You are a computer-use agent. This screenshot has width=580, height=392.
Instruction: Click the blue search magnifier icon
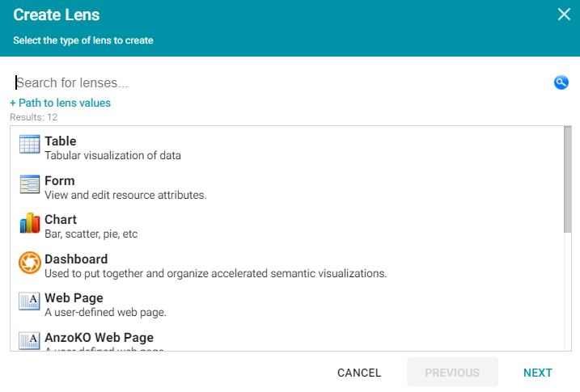coord(561,82)
